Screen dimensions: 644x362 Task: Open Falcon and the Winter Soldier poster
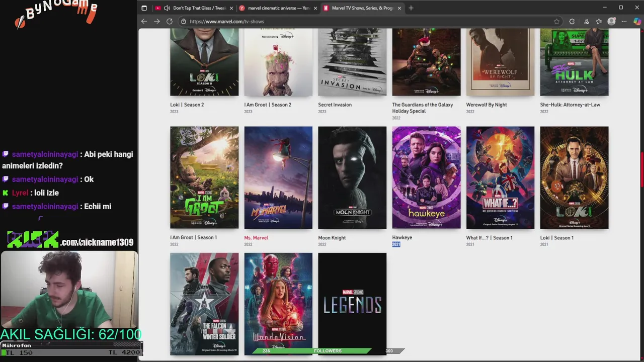point(204,304)
